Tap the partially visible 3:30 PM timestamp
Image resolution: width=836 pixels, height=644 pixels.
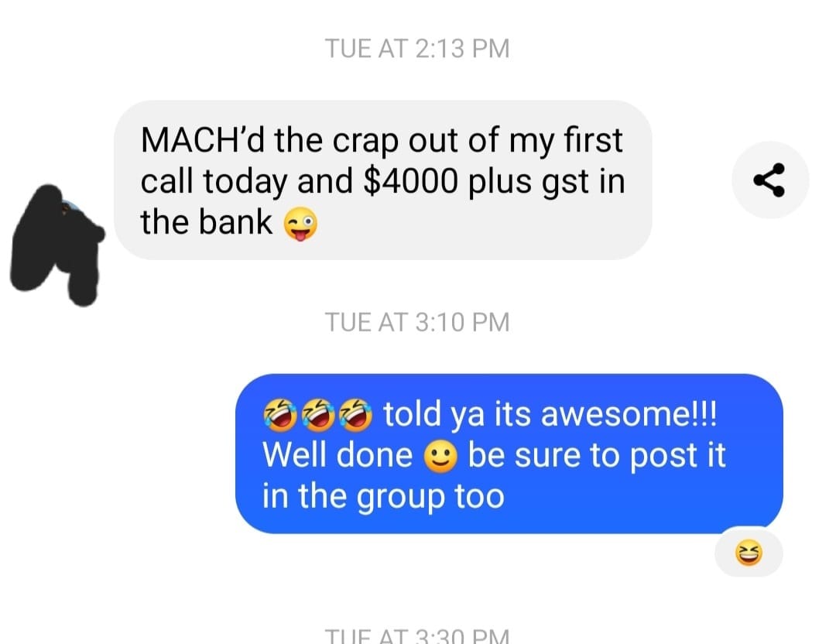(417, 636)
